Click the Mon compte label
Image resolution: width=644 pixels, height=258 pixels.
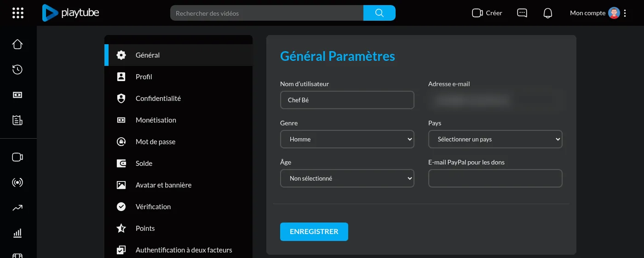click(588, 13)
